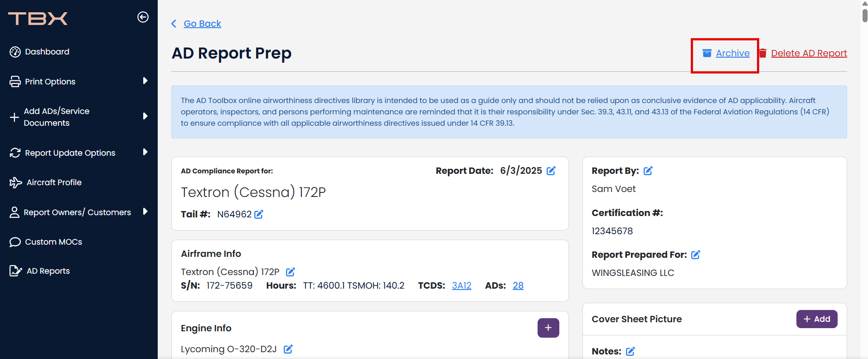Open Aircraft Profile in the sidebar
The height and width of the screenshot is (359, 868).
click(54, 182)
